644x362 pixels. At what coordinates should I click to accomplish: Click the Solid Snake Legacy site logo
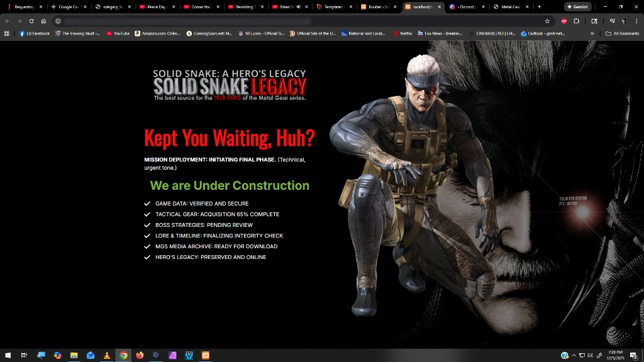(230, 85)
